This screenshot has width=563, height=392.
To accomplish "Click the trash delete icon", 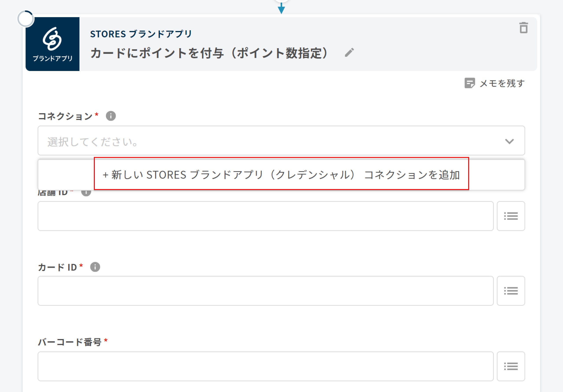I will [523, 28].
